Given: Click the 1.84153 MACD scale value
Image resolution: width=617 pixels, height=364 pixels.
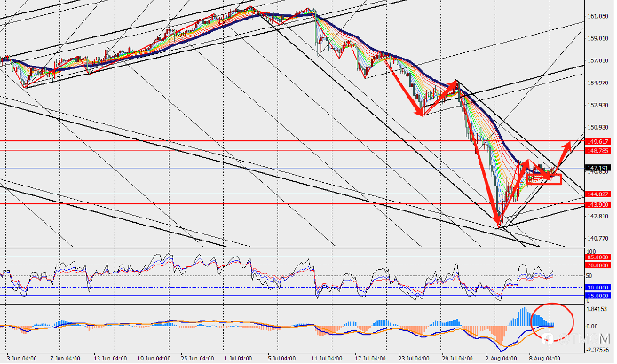Looking at the screenshot, I should [x=597, y=309].
